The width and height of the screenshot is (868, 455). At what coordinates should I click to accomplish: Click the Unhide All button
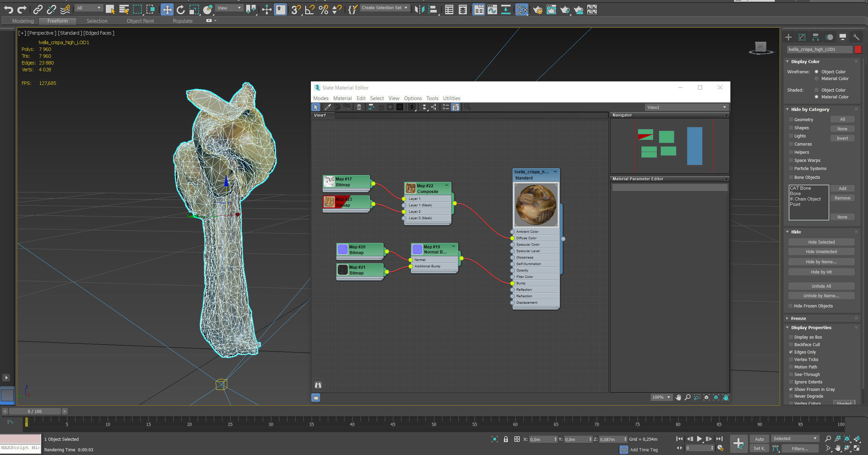pyautogui.click(x=821, y=286)
